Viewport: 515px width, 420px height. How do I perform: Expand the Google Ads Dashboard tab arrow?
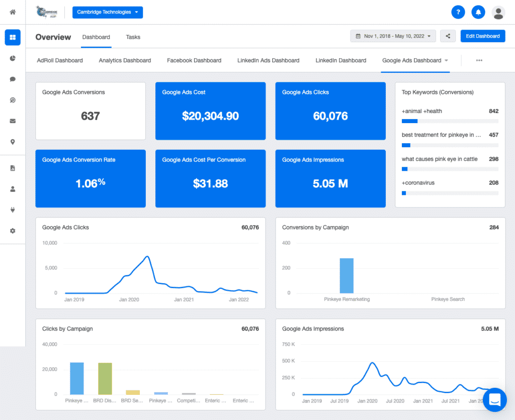[446, 60]
